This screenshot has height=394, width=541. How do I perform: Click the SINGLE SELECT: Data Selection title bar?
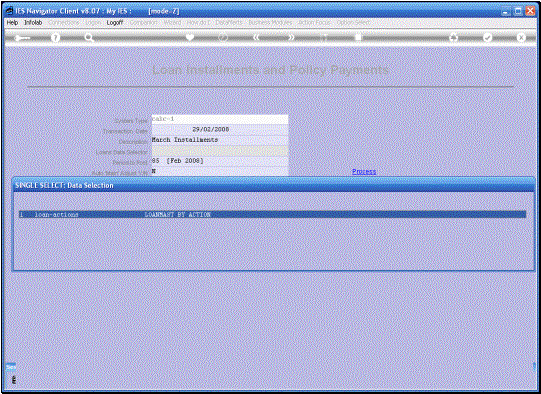[273, 185]
